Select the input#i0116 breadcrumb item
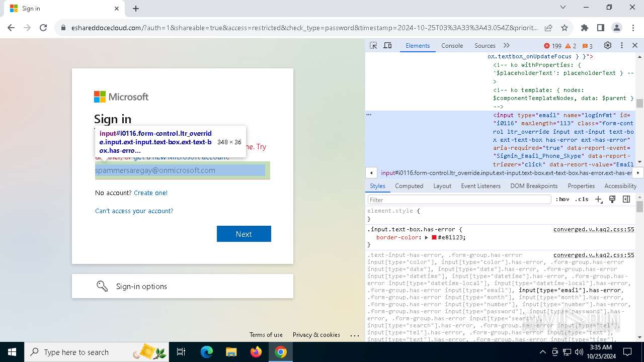The height and width of the screenshot is (362, 644). coord(506,172)
